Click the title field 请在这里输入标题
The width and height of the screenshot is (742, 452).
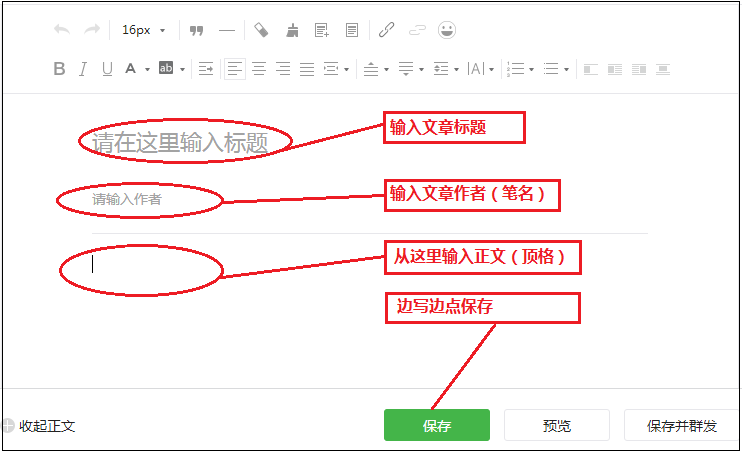click(x=180, y=142)
